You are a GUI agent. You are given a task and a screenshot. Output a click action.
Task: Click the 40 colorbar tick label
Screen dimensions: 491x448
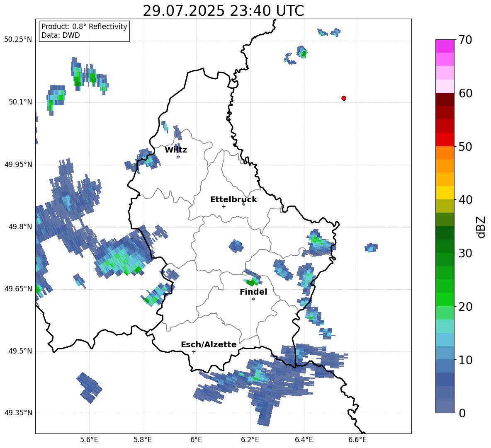pyautogui.click(x=465, y=200)
